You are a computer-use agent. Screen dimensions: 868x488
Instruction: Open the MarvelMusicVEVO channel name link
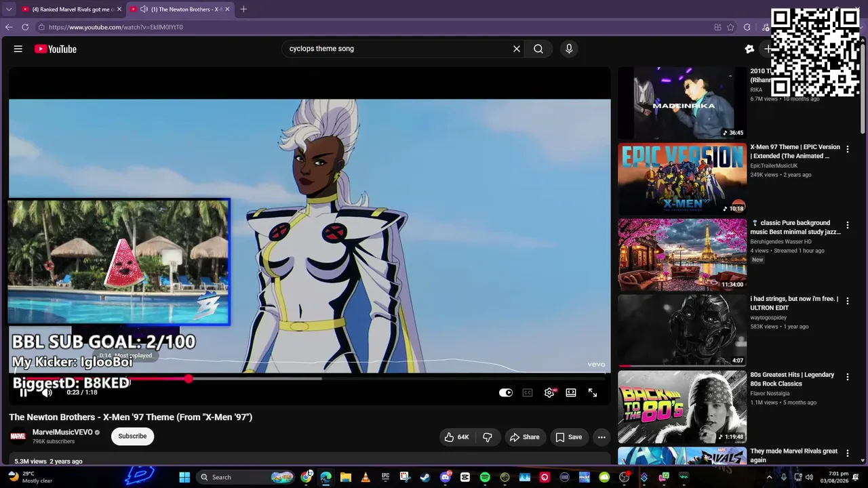pos(62,432)
